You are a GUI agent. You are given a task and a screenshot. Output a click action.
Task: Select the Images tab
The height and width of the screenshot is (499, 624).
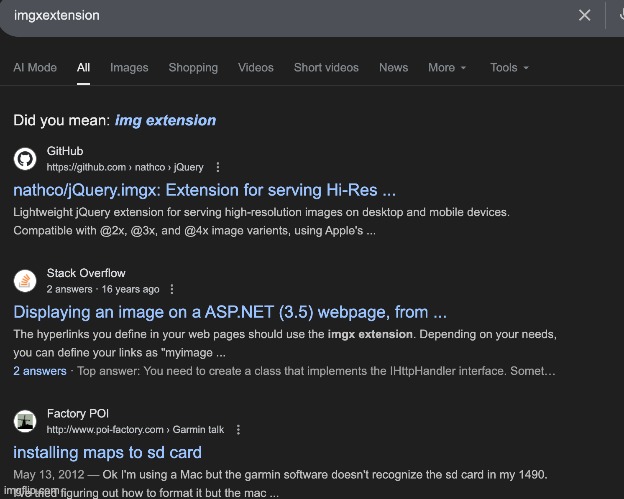(129, 68)
